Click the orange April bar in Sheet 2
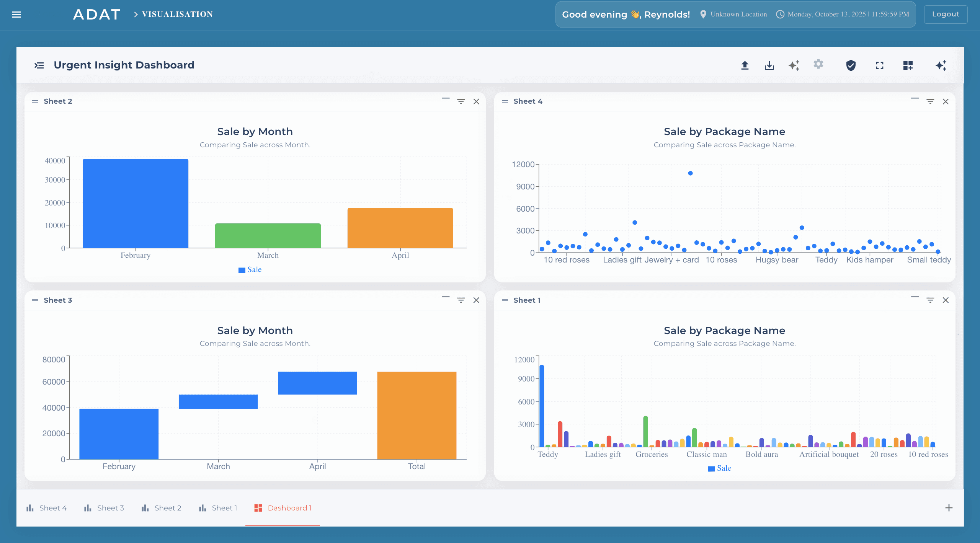 click(x=400, y=228)
